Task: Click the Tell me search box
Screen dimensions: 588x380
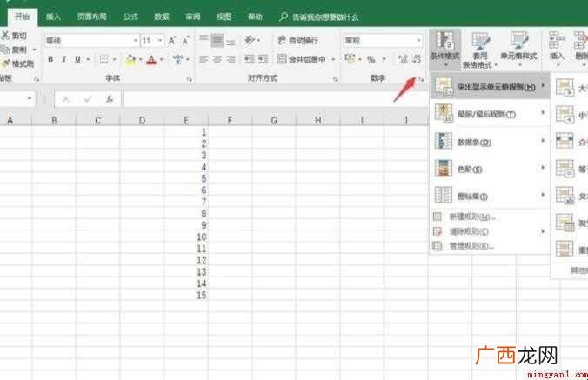Action: click(318, 17)
